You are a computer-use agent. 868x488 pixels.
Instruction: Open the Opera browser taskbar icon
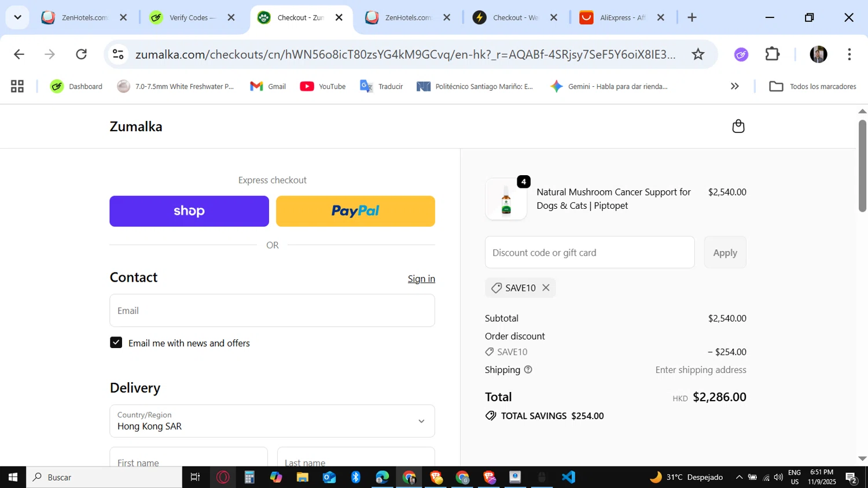click(x=223, y=477)
